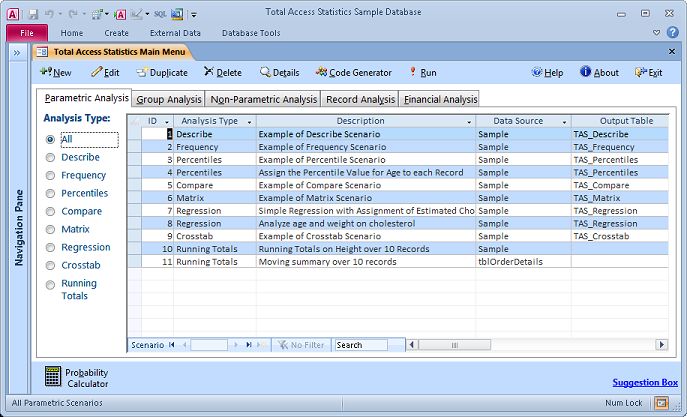Select the Running Totals radio button

click(50, 285)
